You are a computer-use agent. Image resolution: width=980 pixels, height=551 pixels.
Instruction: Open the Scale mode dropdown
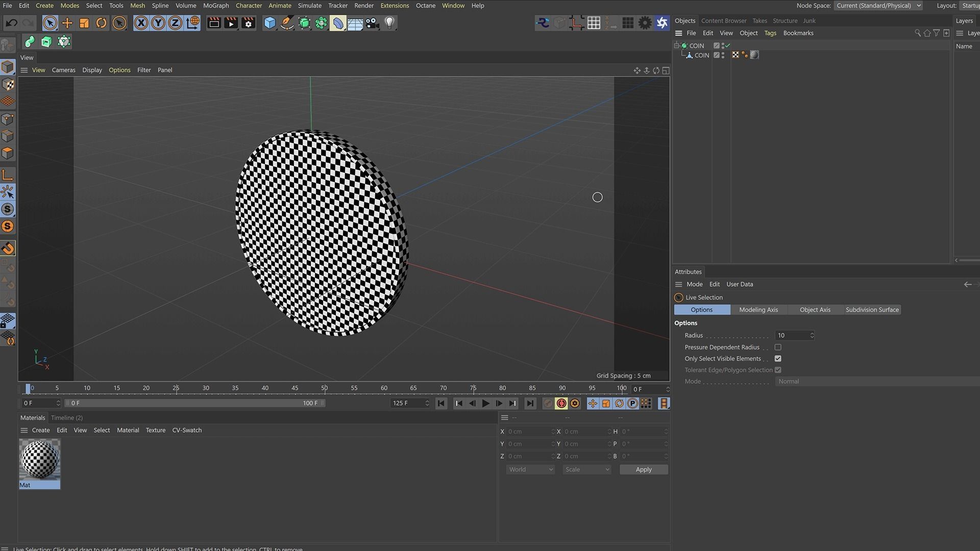[586, 469]
